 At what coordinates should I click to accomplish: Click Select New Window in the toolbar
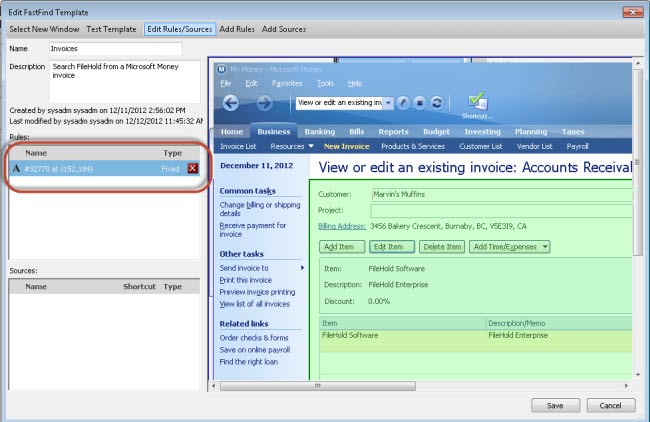(x=44, y=29)
